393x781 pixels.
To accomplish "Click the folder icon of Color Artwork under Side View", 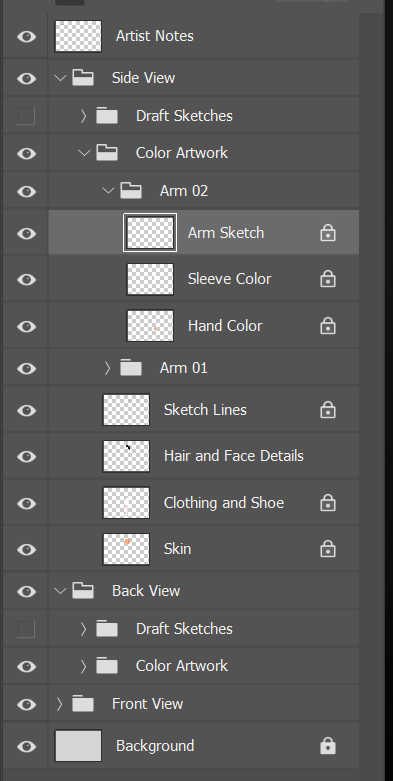I will [x=107, y=153].
